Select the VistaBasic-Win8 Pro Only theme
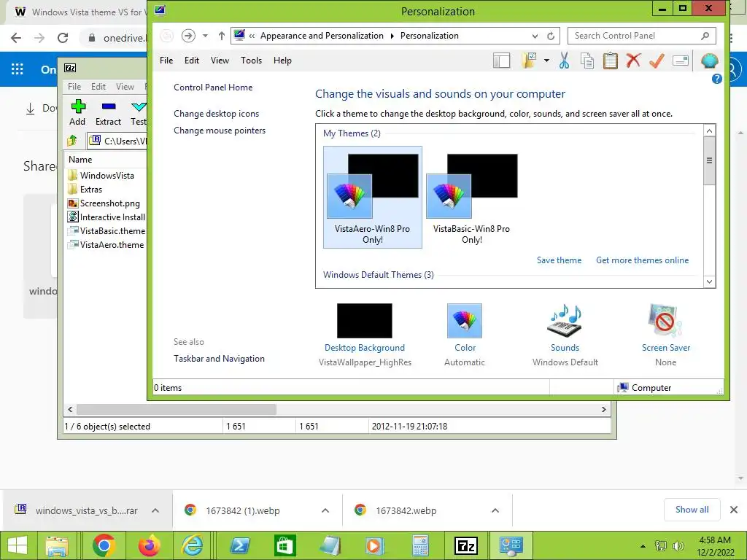This screenshot has width=747, height=560. (x=472, y=197)
